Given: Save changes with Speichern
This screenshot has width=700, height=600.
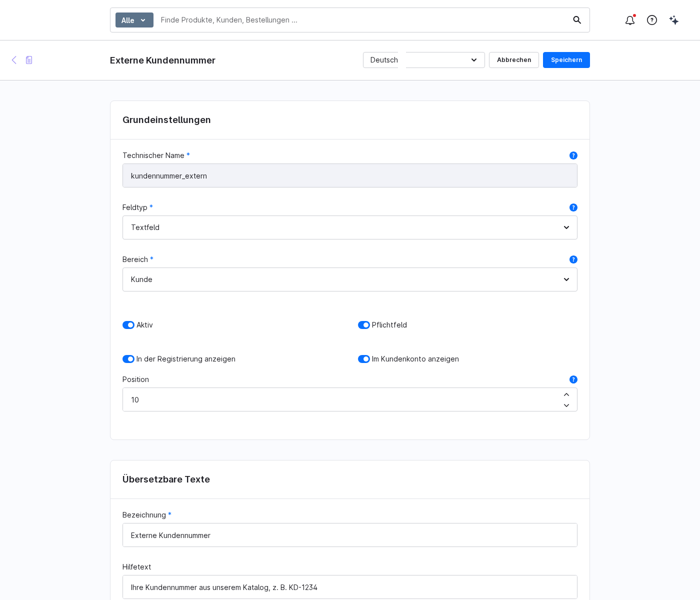Looking at the screenshot, I should pyautogui.click(x=566, y=60).
